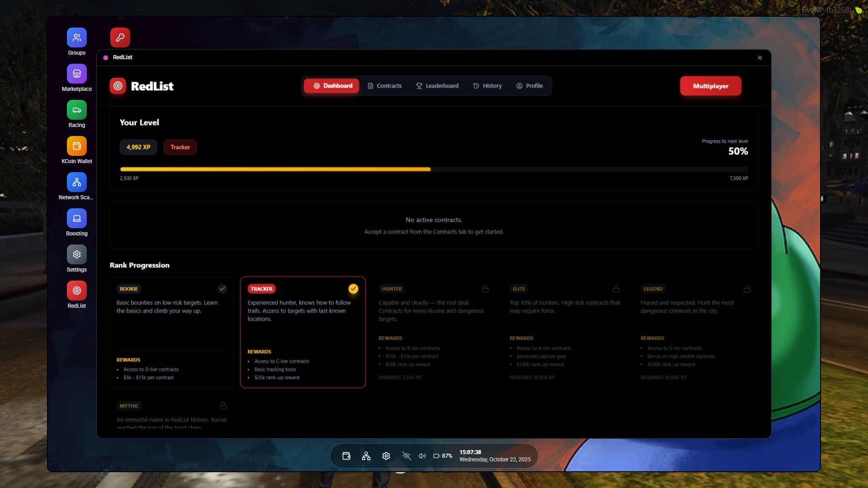Click the red key icon above the RedList window
The height and width of the screenshot is (488, 868).
[120, 37]
